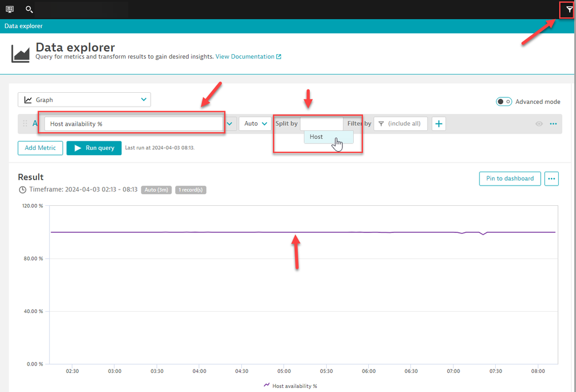The image size is (576, 392).
Task: Click the Data explorer breadcrumb tab
Action: click(x=24, y=26)
